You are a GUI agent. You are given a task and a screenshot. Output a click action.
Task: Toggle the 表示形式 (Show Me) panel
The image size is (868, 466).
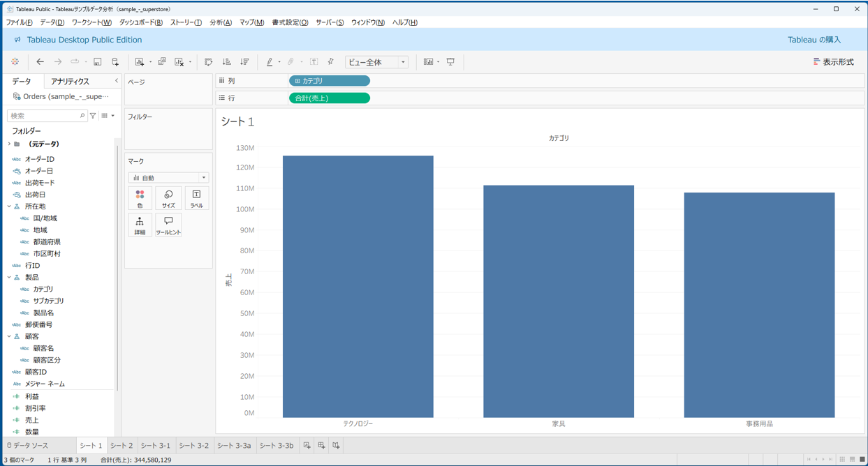(833, 62)
